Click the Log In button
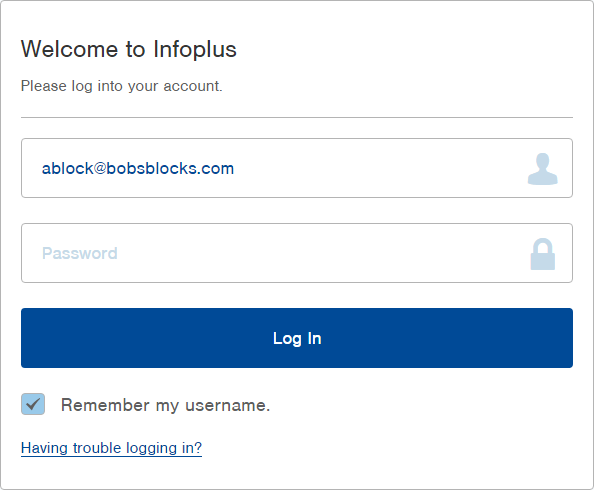The width and height of the screenshot is (594, 490). (297, 338)
